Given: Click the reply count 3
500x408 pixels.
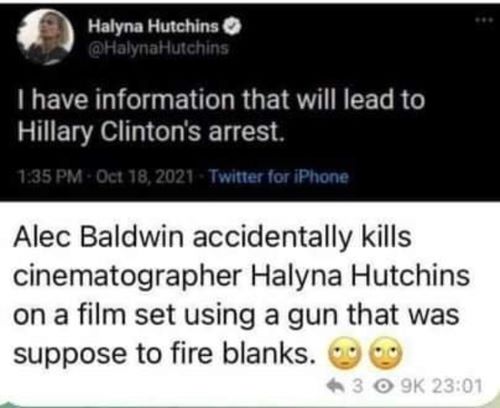Looking at the screenshot, I should click(358, 387).
